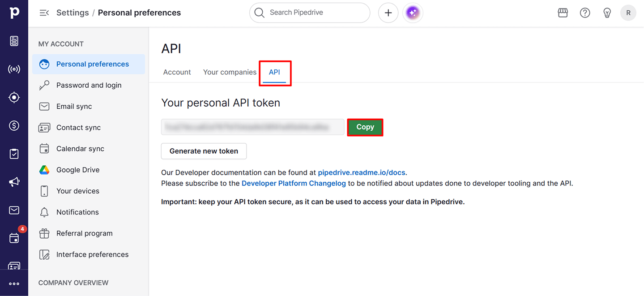Open the calendar icon with red badge
Screen dimensions: 644x296
pos(14,238)
